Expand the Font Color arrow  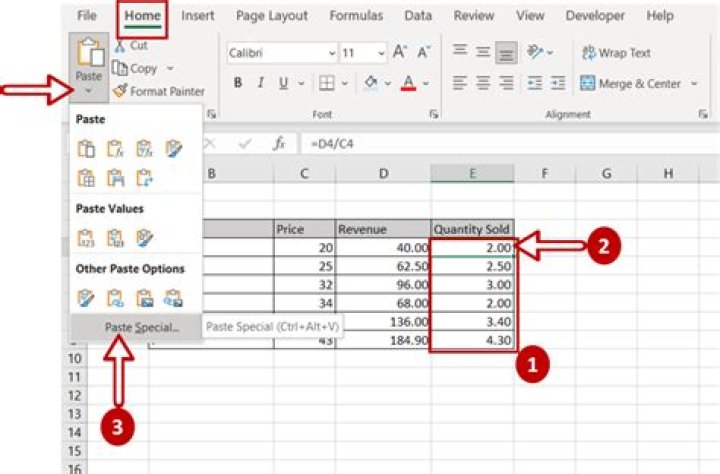click(x=426, y=84)
